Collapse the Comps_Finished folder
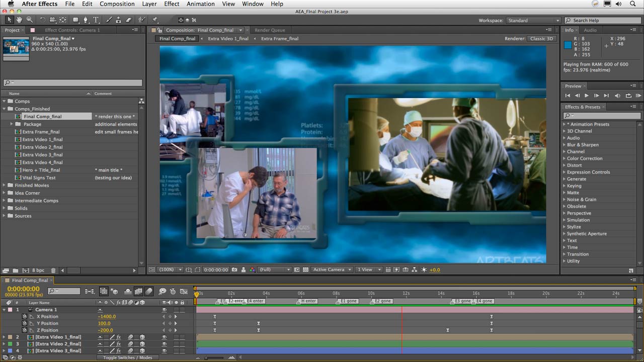The width and height of the screenshot is (644, 362). coord(4,109)
